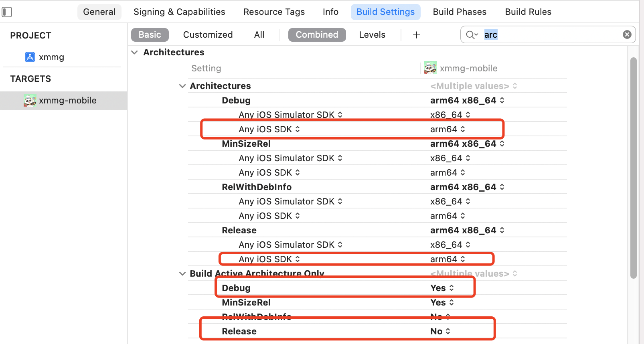
Task: Switch to Basic settings filter
Action: click(x=150, y=35)
